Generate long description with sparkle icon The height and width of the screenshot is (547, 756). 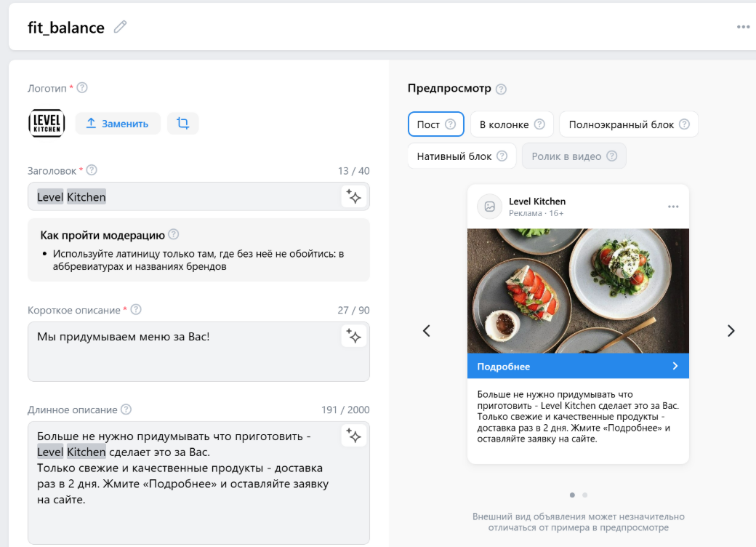coord(354,436)
